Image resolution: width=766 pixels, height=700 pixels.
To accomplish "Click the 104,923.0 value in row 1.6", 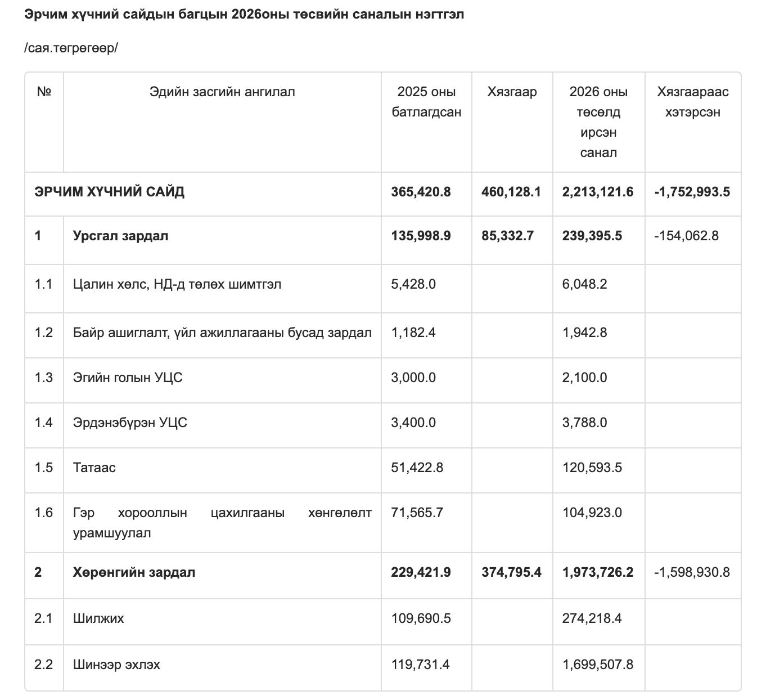I will (x=592, y=513).
